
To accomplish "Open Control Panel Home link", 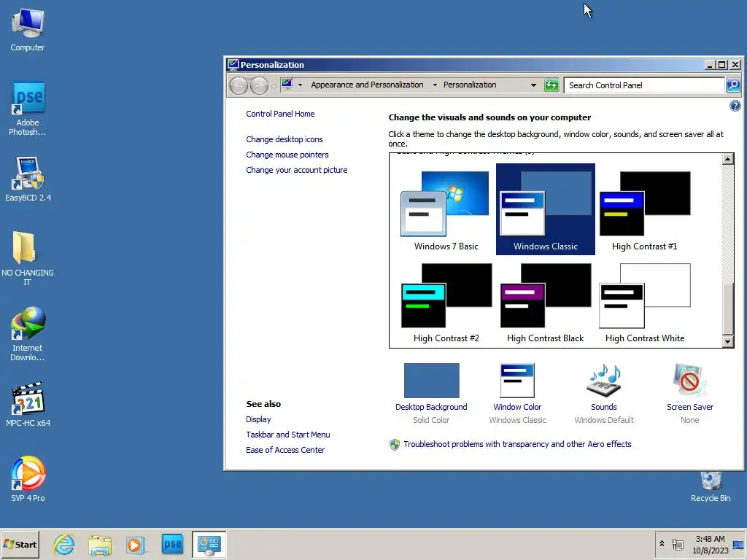I will (280, 114).
